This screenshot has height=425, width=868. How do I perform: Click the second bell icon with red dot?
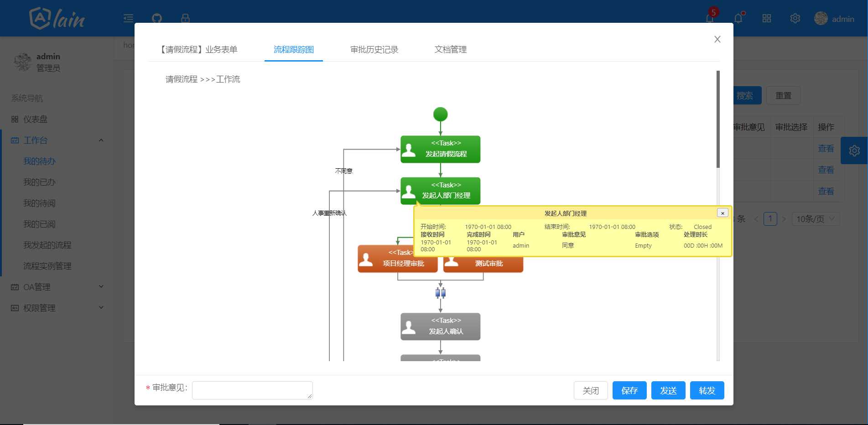(738, 18)
